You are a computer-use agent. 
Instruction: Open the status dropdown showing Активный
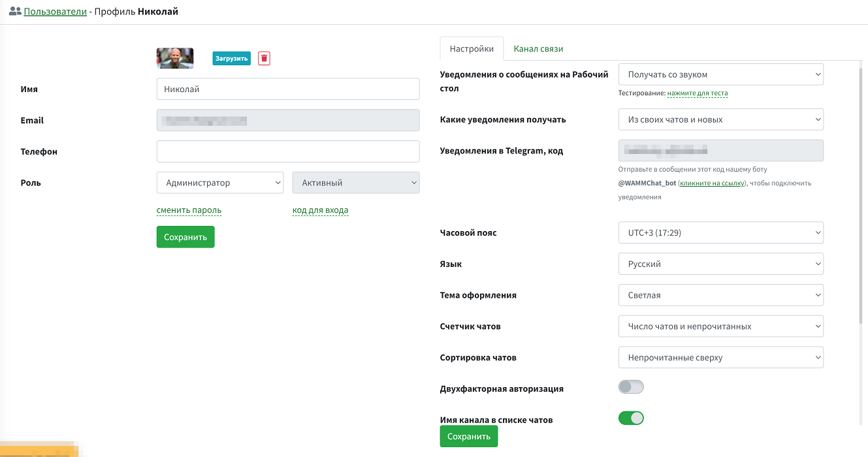pyautogui.click(x=356, y=183)
